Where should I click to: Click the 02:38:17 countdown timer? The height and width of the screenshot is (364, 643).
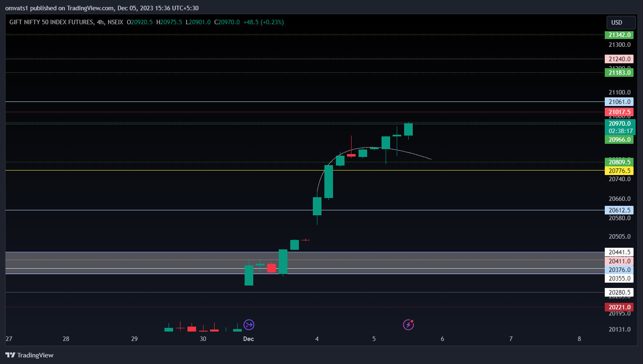tap(620, 131)
